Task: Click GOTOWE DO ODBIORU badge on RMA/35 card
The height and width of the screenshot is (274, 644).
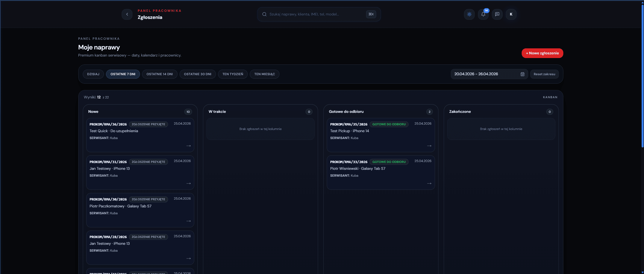Action: [389, 124]
